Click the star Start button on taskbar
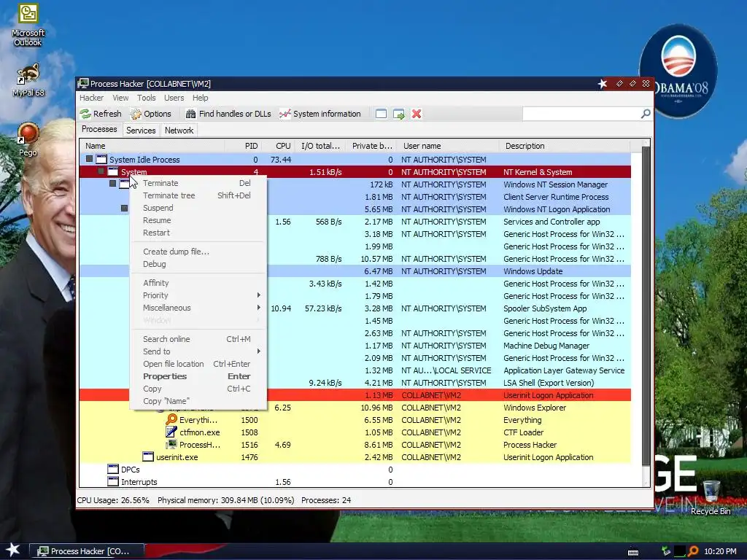 [x=12, y=550]
